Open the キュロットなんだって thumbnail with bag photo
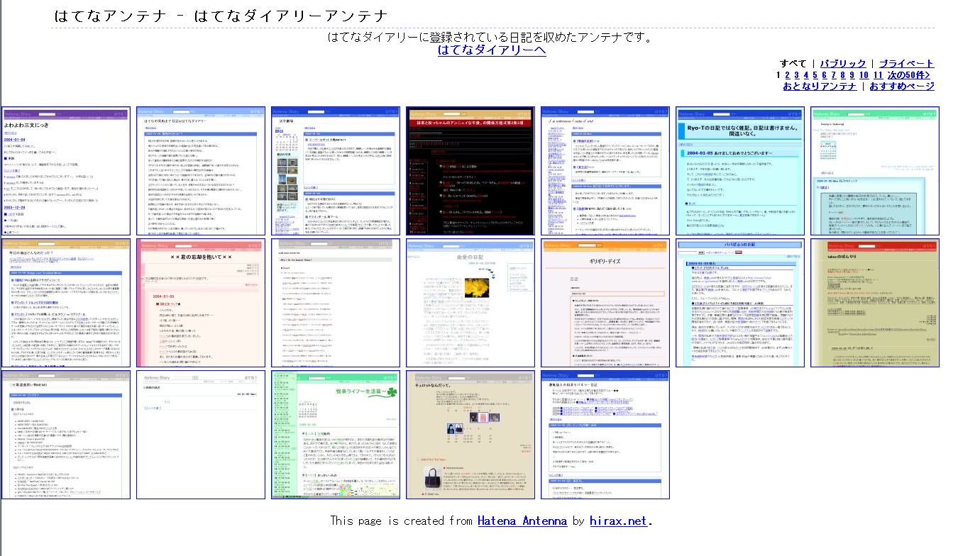This screenshot has width=980, height=556. (x=470, y=435)
